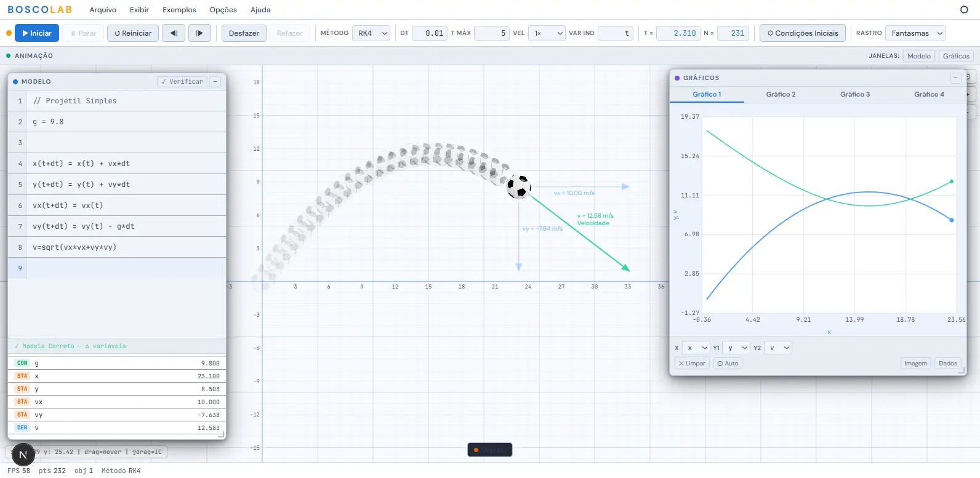Open the Exemplos menu
Viewport: 980px width, 478px height.
pos(179,10)
